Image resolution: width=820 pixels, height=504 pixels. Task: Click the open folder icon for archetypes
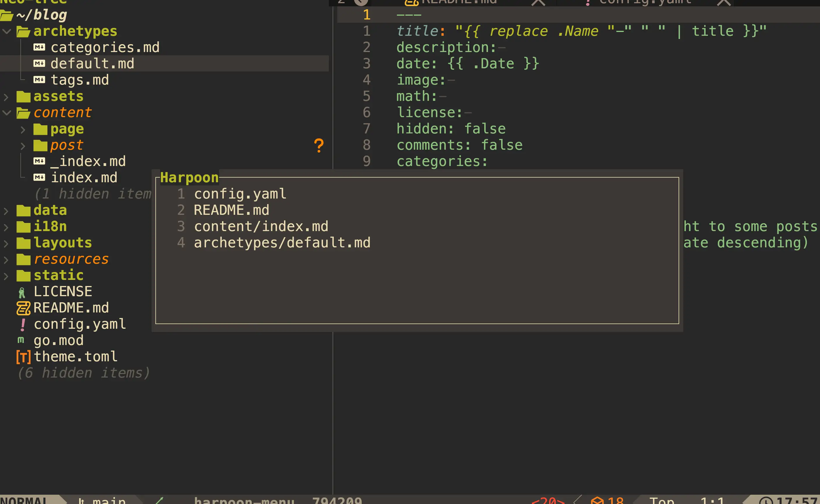point(23,32)
